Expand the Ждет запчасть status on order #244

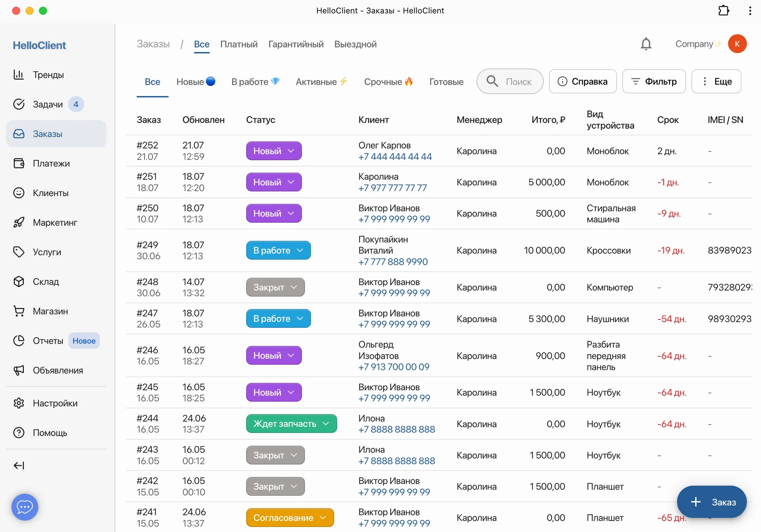click(291, 424)
